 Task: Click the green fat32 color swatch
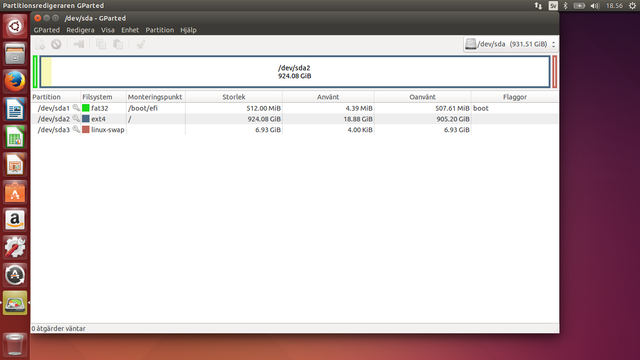coord(86,108)
